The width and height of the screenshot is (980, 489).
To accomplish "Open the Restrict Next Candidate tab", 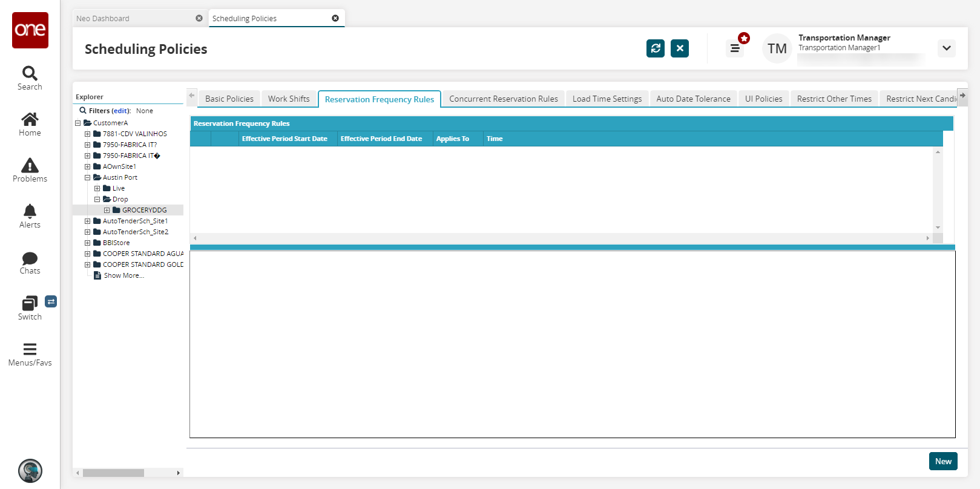I will 919,99.
